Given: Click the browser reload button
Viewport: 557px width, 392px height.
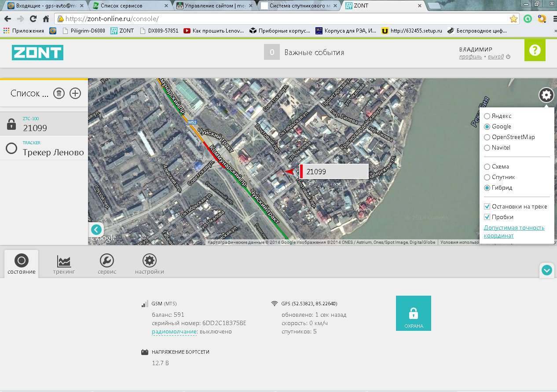Looking at the screenshot, I should (33, 19).
